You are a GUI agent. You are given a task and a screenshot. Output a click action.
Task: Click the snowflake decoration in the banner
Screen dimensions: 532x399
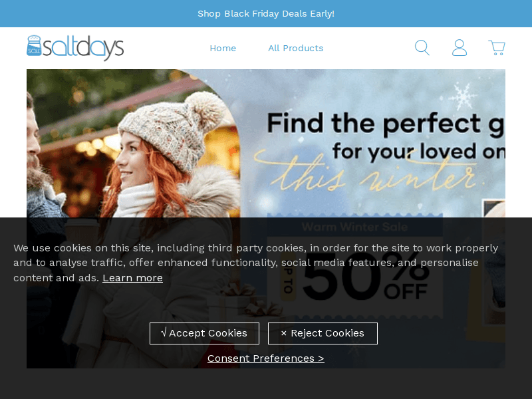click(x=462, y=96)
